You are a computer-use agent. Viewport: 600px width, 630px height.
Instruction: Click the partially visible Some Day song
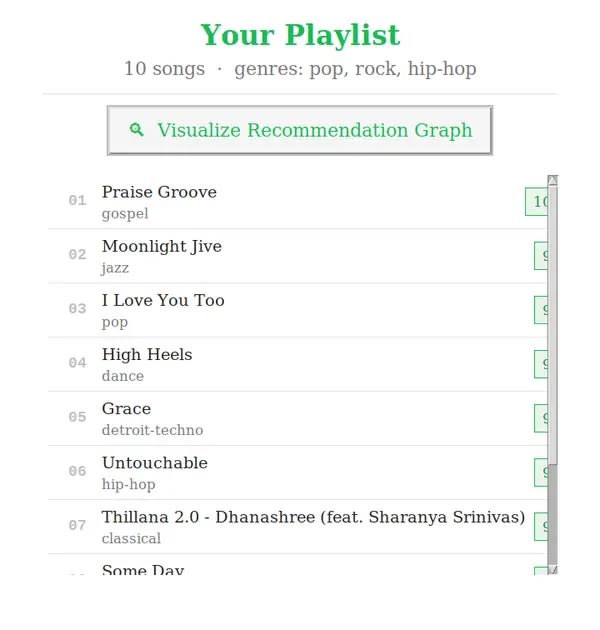pyautogui.click(x=298, y=565)
